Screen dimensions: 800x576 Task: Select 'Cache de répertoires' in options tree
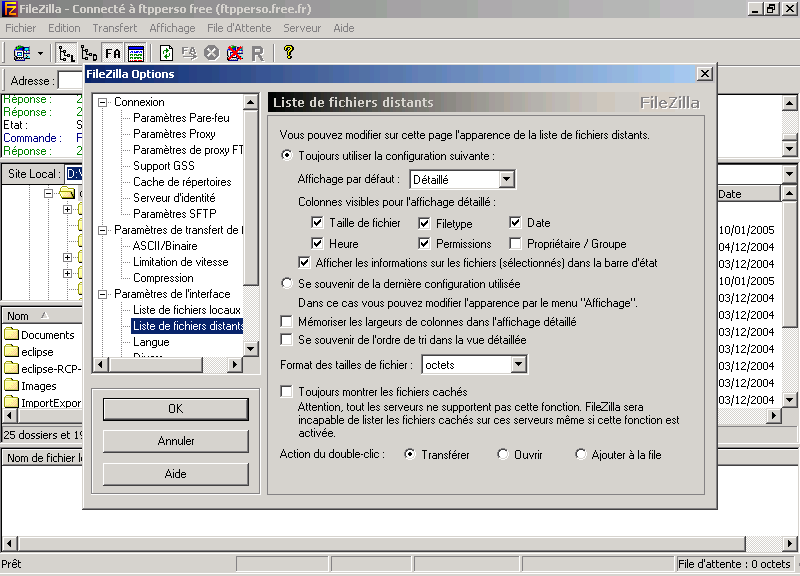click(182, 182)
